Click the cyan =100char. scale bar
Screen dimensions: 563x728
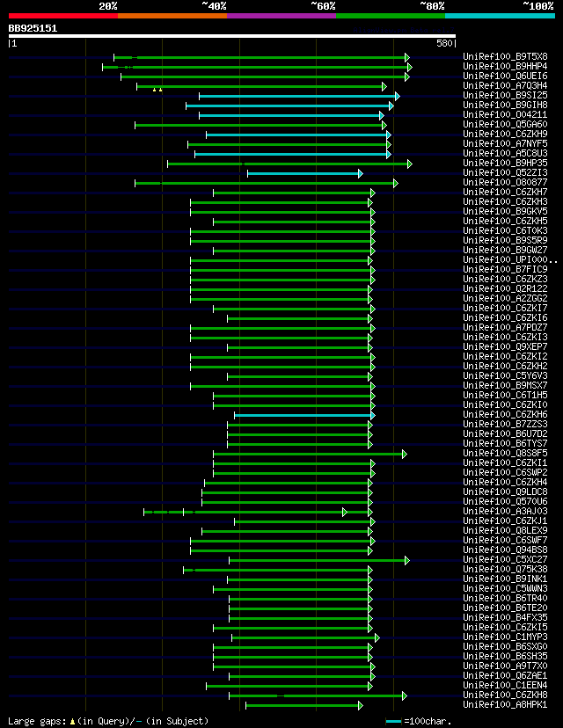pyautogui.click(x=393, y=722)
